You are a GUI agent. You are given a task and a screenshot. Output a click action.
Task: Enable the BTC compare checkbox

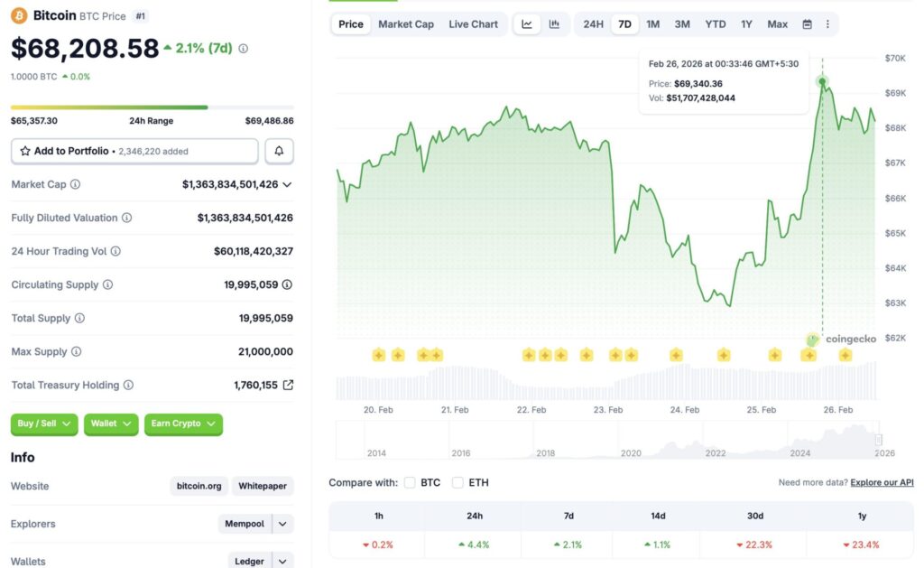410,482
